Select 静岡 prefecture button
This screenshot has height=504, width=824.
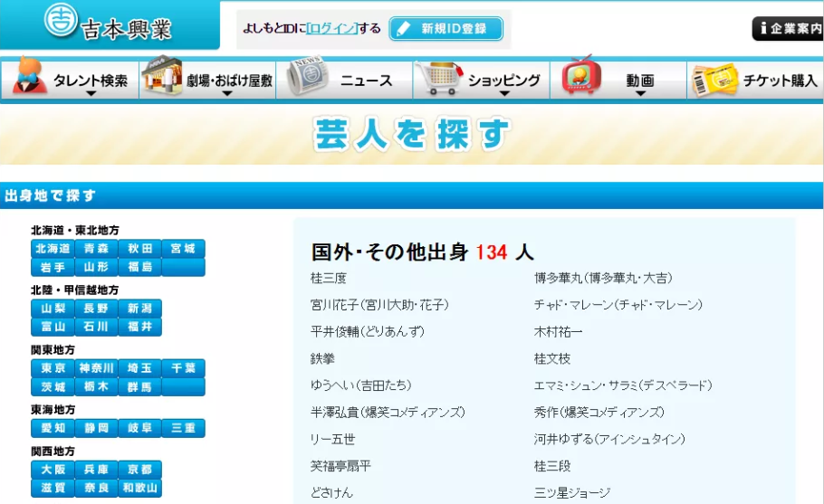click(x=96, y=428)
